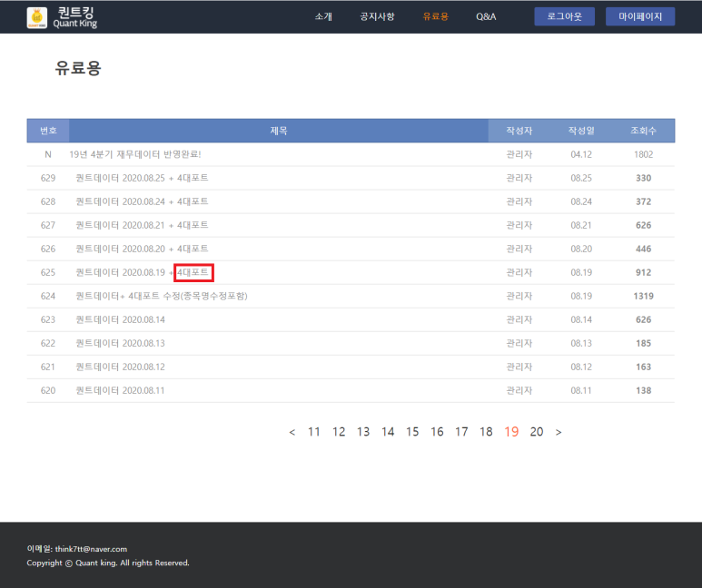Go to page 12
Image resolution: width=702 pixels, height=588 pixels.
pyautogui.click(x=339, y=432)
